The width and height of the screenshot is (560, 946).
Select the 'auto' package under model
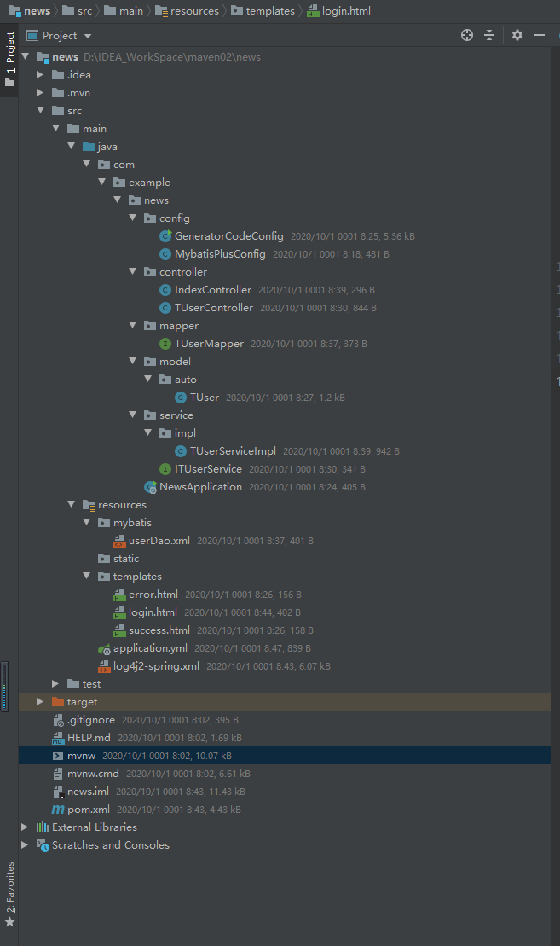pyautogui.click(x=186, y=380)
